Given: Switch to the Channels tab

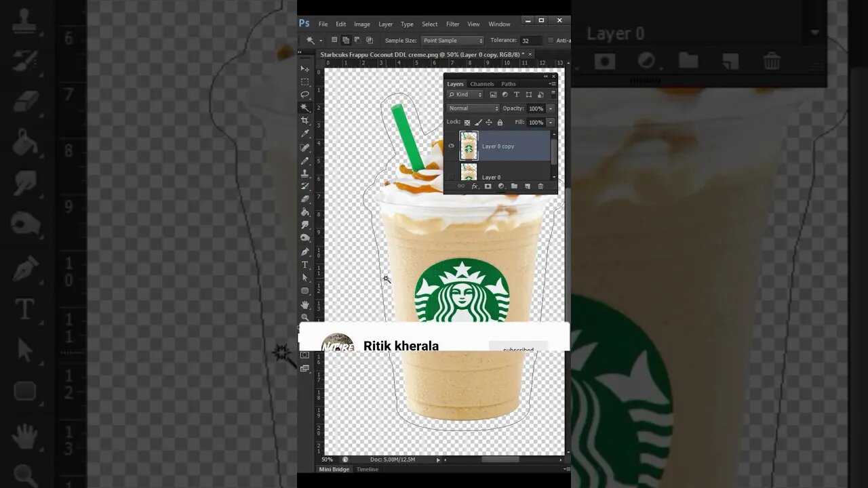Looking at the screenshot, I should click(x=482, y=84).
